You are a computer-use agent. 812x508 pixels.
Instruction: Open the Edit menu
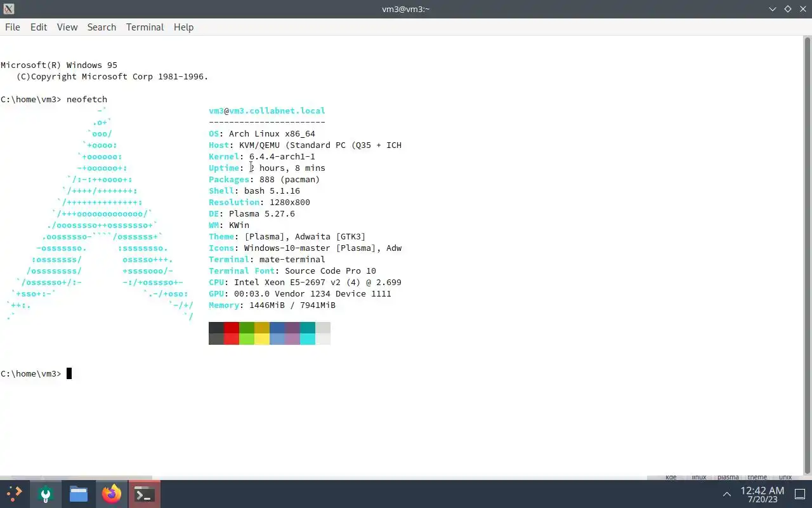(x=39, y=27)
